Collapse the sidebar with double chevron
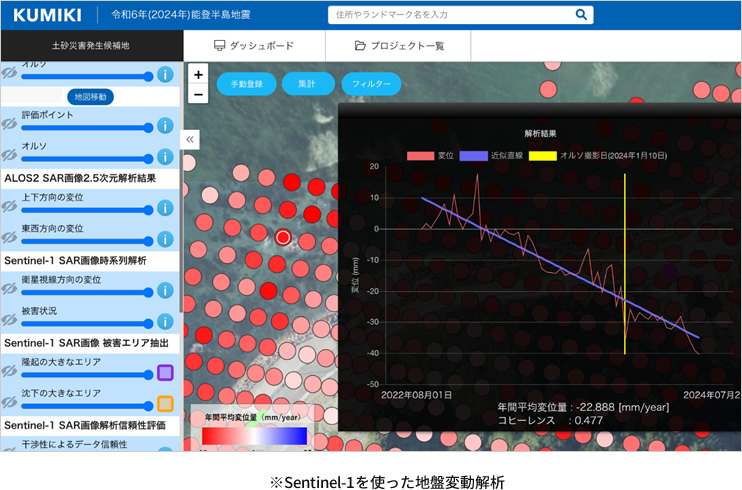This screenshot has width=742, height=490. click(190, 139)
